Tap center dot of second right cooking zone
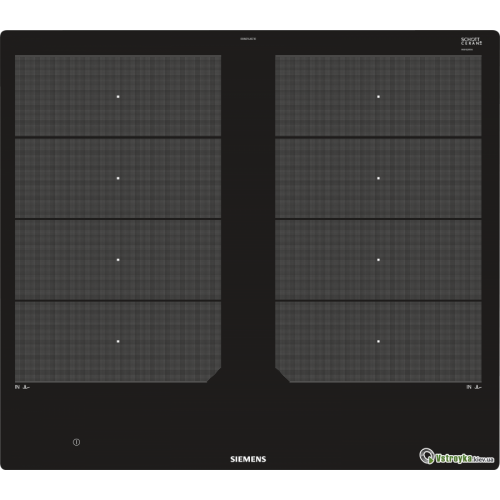 (378, 178)
